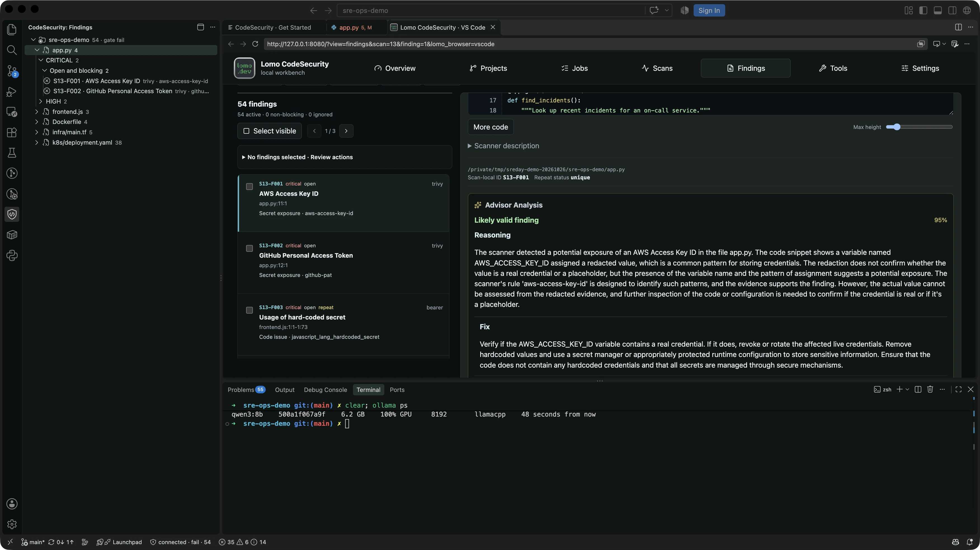The image size is (980, 550).
Task: Toggle the bottom panel visibility
Action: point(938,10)
